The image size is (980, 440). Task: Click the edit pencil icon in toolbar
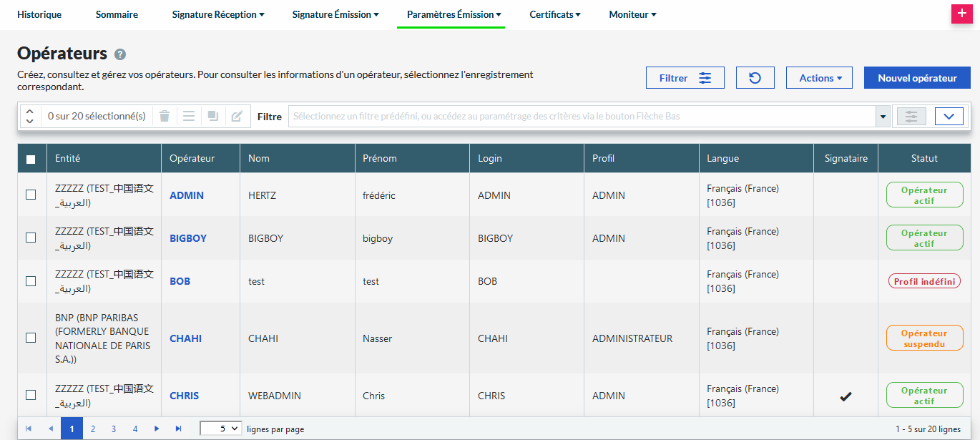pyautogui.click(x=237, y=116)
